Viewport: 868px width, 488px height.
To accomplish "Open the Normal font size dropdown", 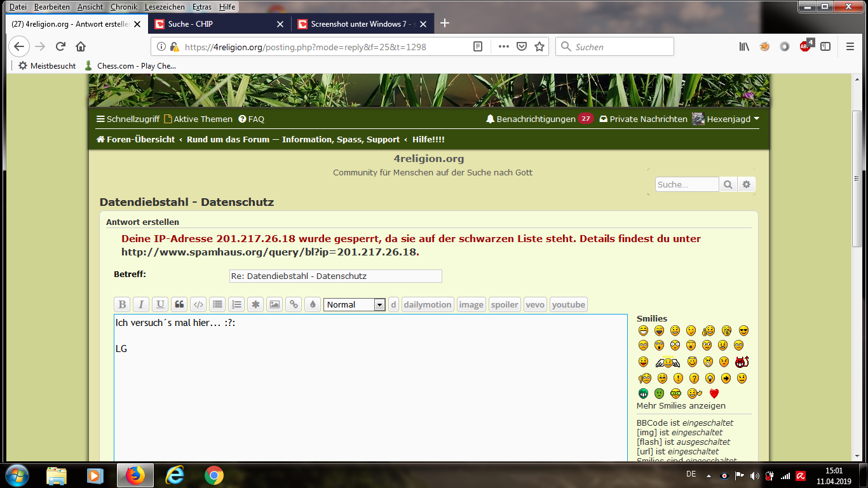I will click(355, 304).
